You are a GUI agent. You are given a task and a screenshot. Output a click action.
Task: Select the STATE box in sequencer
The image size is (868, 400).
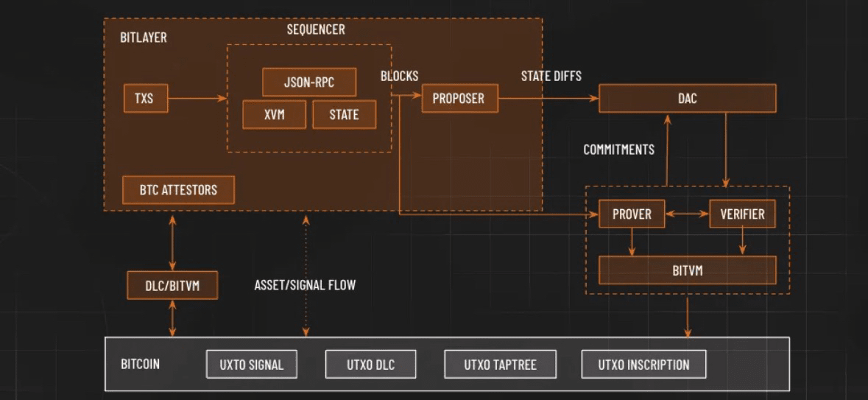[344, 115]
